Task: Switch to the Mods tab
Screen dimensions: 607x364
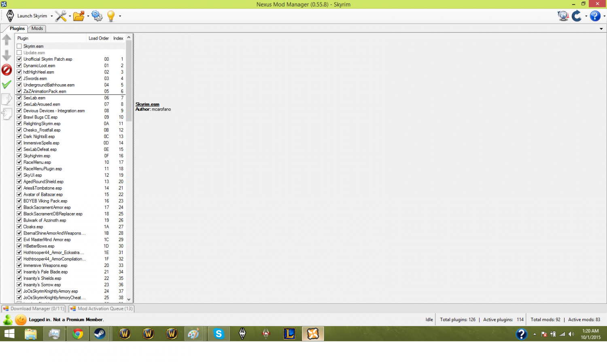Action: 37,28
